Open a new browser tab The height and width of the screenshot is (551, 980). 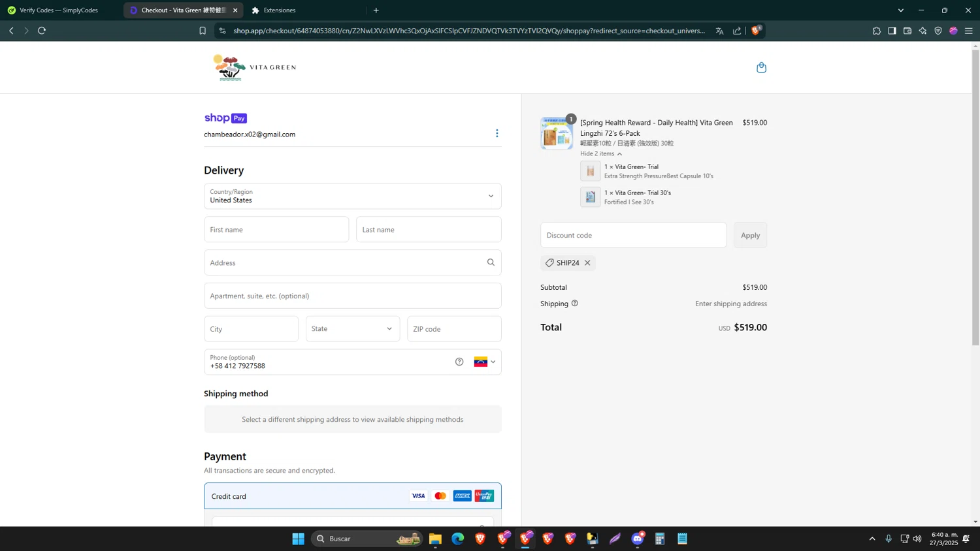(x=376, y=10)
